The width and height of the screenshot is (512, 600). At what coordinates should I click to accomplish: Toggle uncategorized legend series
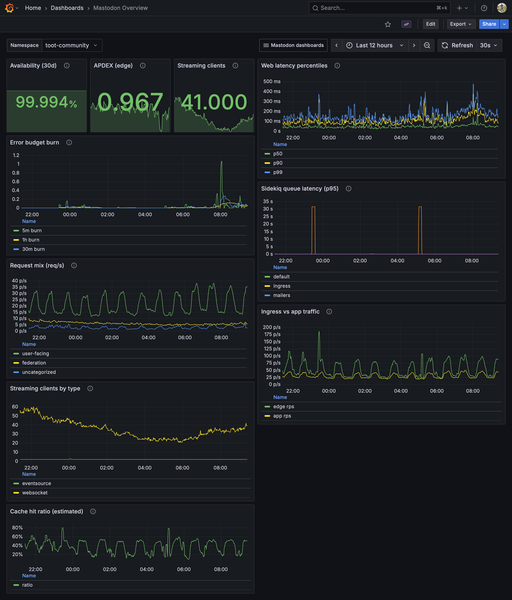coord(39,372)
